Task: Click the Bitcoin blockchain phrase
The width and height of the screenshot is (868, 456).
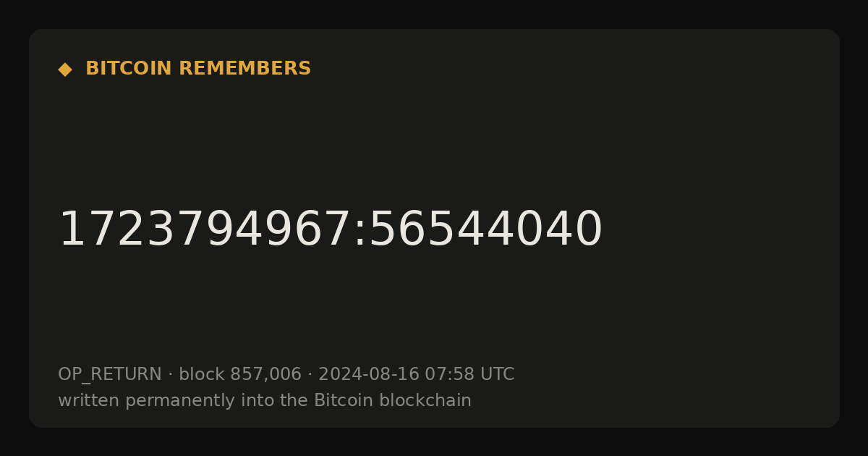Action: pyautogui.click(x=393, y=400)
